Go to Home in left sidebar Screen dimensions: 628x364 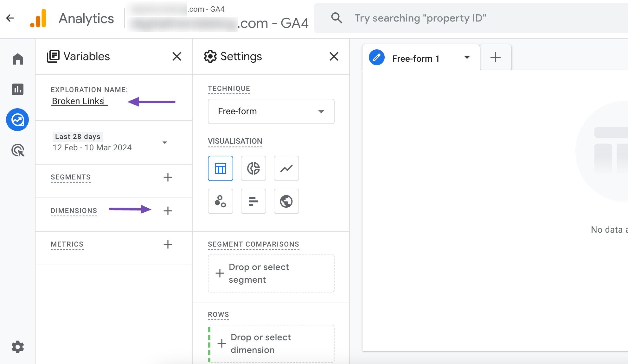point(17,59)
